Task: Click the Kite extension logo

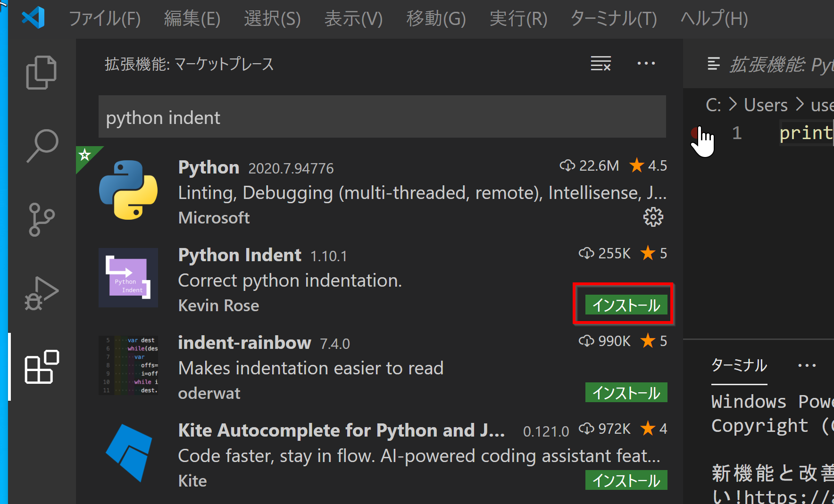Action: click(128, 453)
